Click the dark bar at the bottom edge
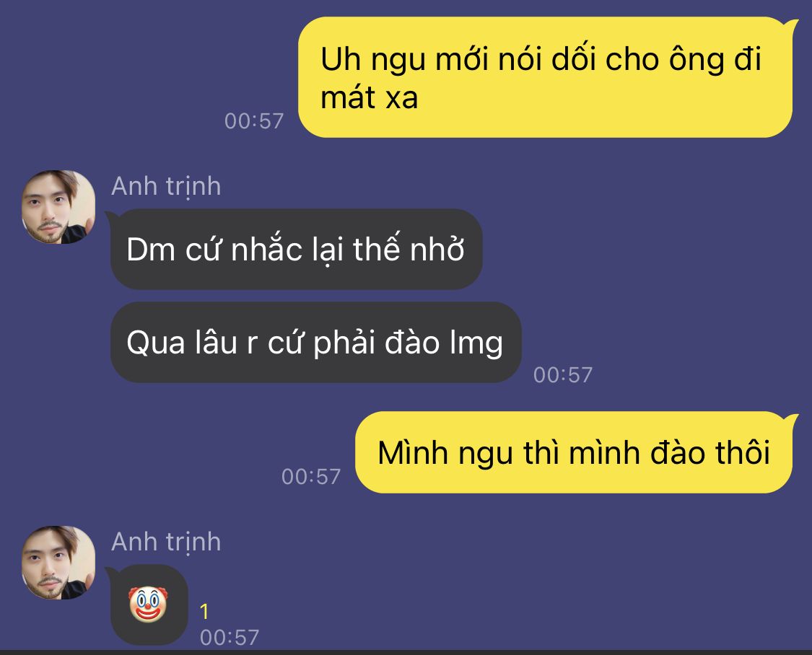This screenshot has height=655, width=812. 406,652
